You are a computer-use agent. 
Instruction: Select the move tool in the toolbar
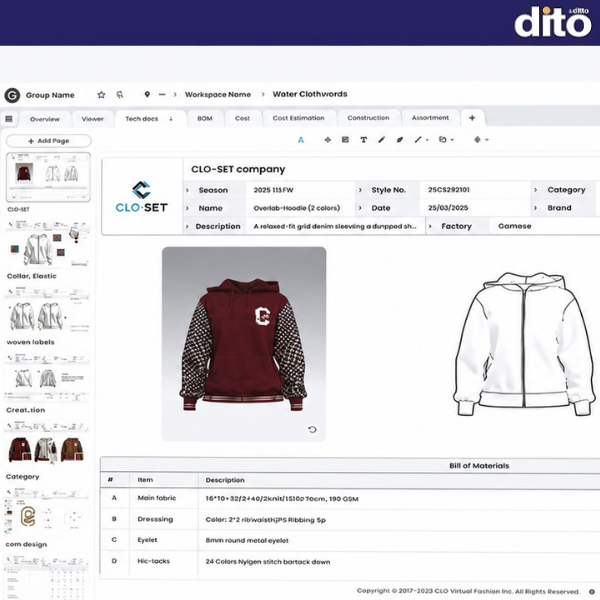pyautogui.click(x=328, y=140)
